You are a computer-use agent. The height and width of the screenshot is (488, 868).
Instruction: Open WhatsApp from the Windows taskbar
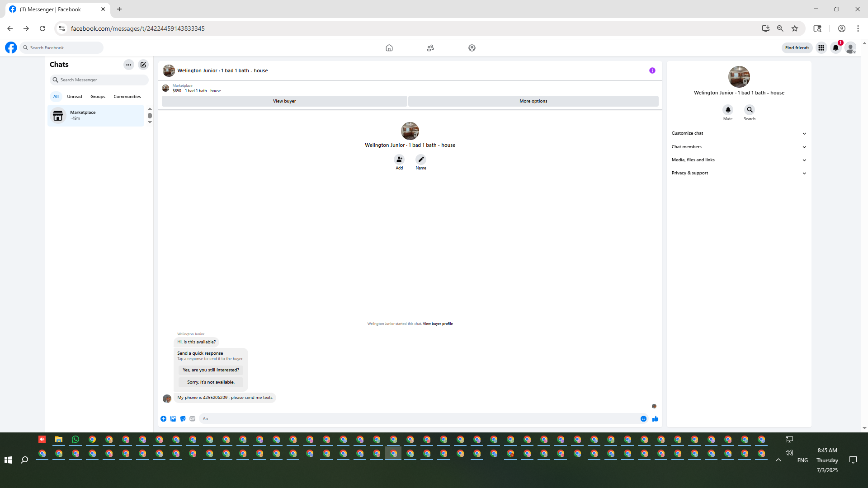click(75, 439)
